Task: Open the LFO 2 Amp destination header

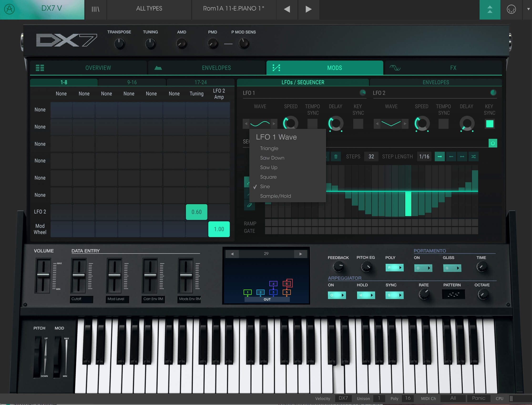Action: 219,94
